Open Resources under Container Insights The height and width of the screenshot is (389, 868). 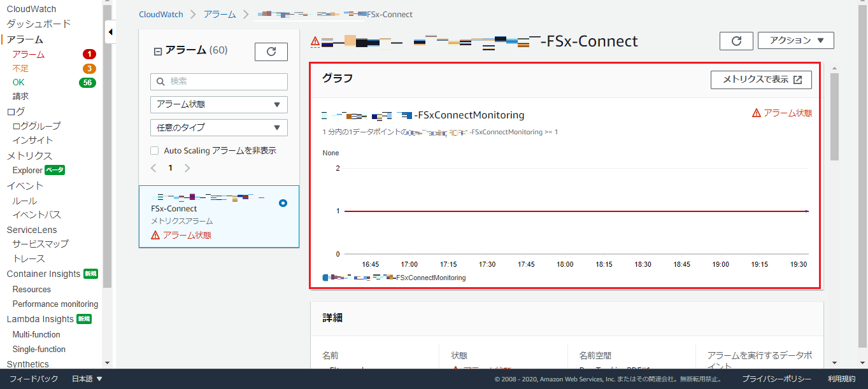32,289
